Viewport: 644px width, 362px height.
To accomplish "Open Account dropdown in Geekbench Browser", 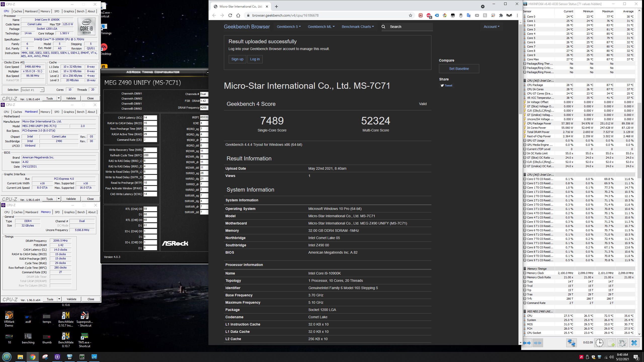I will tap(491, 27).
